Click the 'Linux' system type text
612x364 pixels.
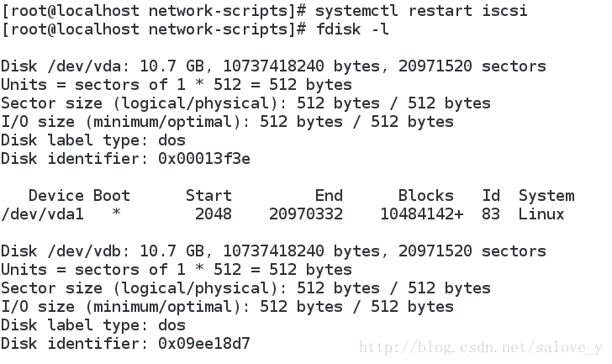[x=541, y=214]
